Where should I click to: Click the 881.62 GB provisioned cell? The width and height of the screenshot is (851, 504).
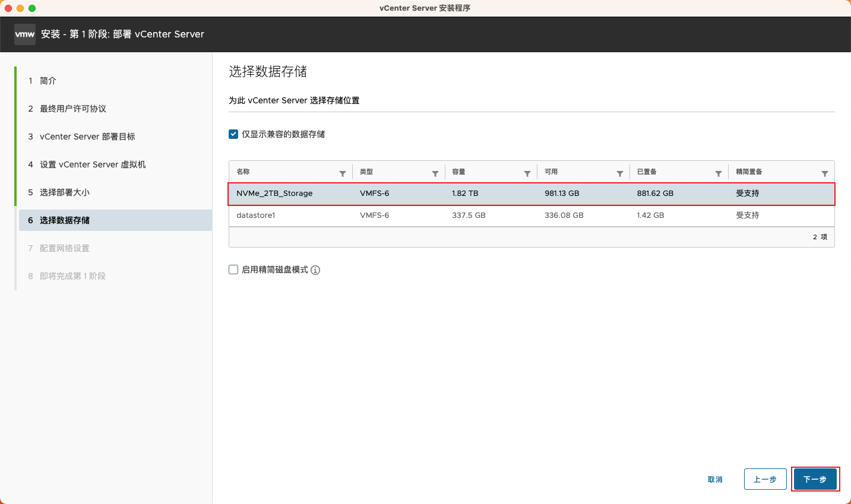pos(655,194)
